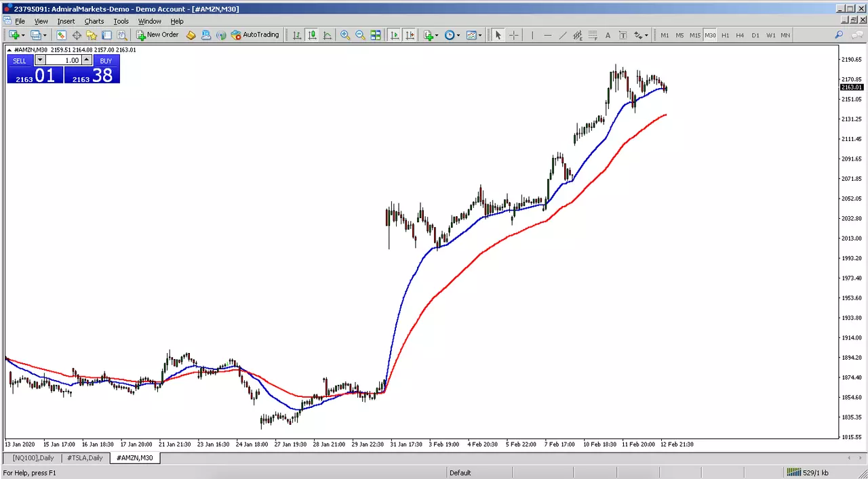Open the volume dropdown arrow
868x479 pixels.
tap(39, 60)
